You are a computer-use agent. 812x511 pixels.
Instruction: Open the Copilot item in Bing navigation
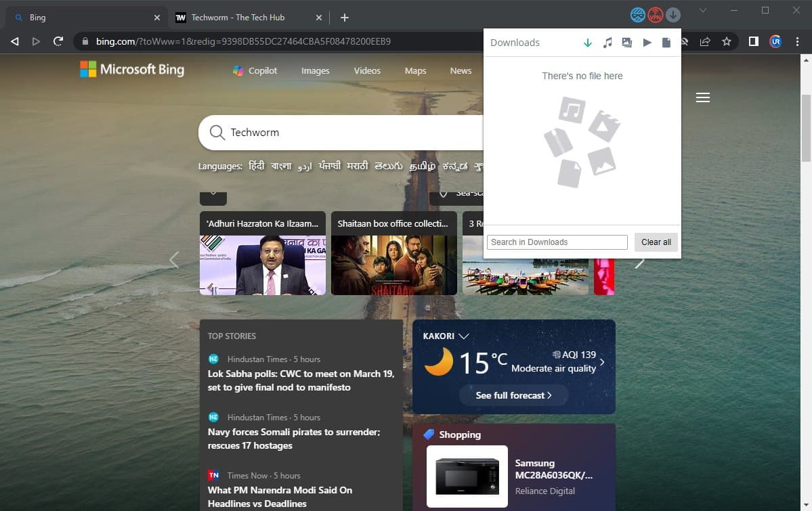255,70
